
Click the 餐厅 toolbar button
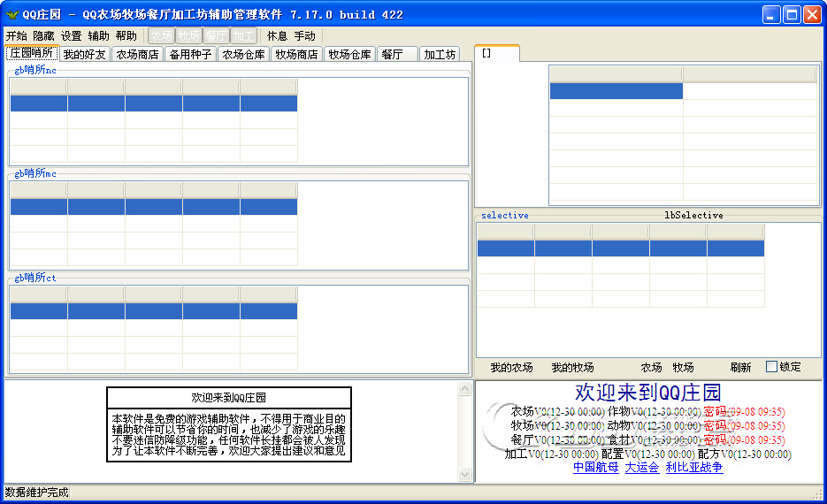point(216,36)
